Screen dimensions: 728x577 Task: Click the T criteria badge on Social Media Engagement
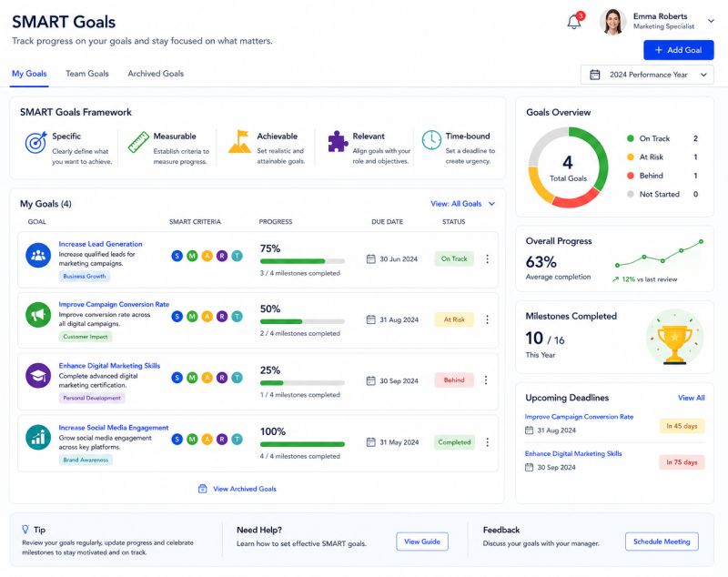237,440
